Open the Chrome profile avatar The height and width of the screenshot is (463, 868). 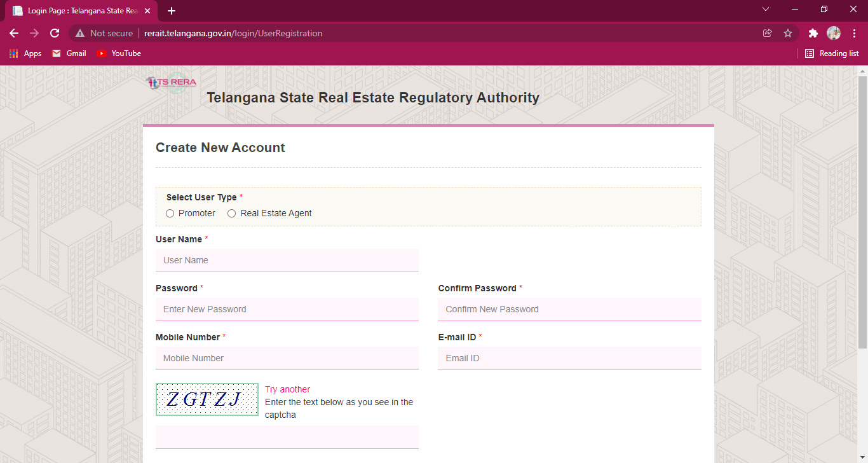tap(834, 33)
